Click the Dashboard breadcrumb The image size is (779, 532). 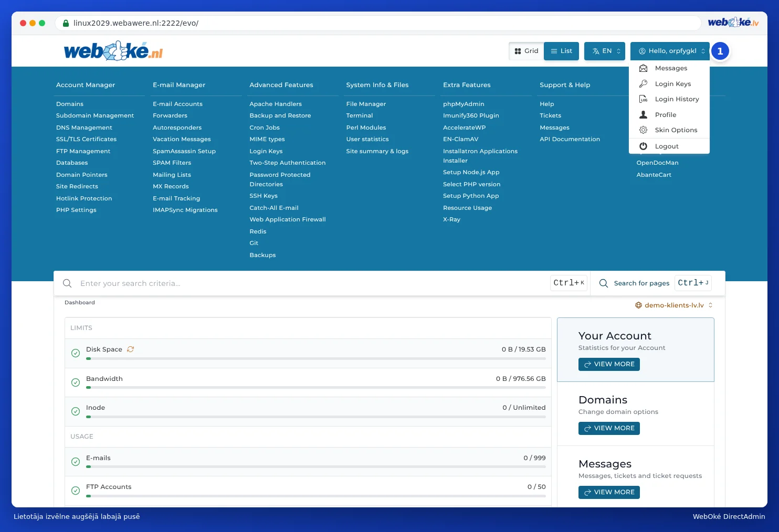[x=80, y=303]
